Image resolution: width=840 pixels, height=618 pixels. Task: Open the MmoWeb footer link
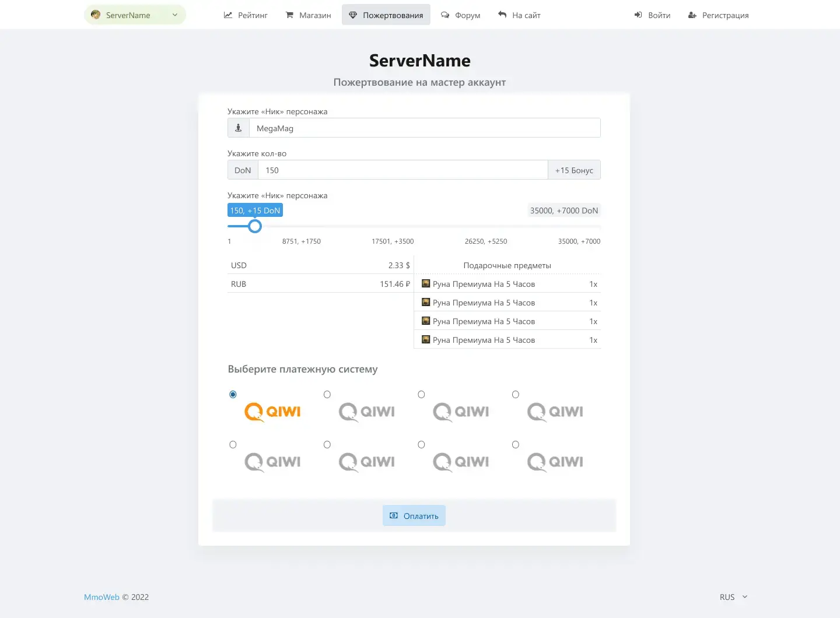(101, 597)
